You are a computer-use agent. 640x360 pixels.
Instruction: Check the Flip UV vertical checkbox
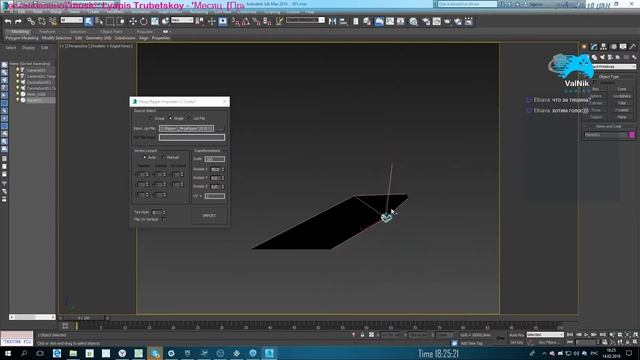click(164, 220)
